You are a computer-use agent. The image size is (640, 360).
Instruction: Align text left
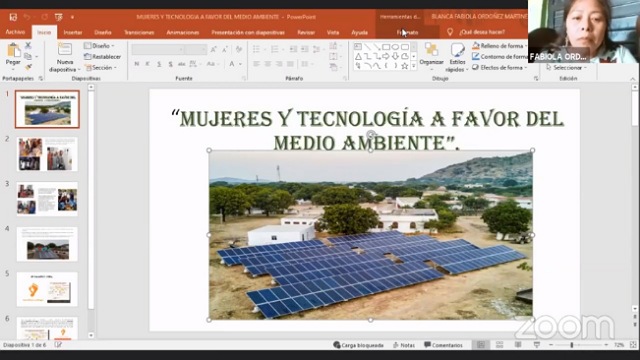point(256,64)
